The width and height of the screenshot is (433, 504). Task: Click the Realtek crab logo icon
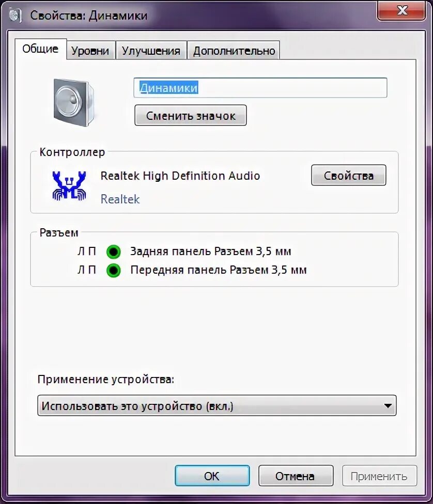coord(69,186)
